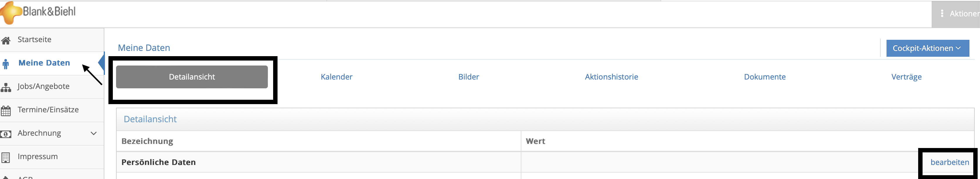Click the person icon beside Meine Daten
980x179 pixels.
5,64
